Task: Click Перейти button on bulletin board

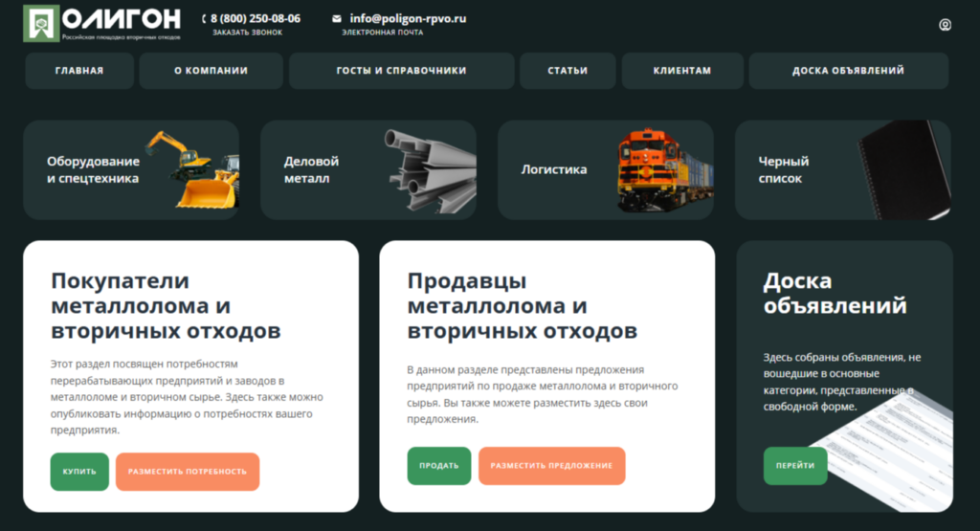Action: (x=795, y=465)
